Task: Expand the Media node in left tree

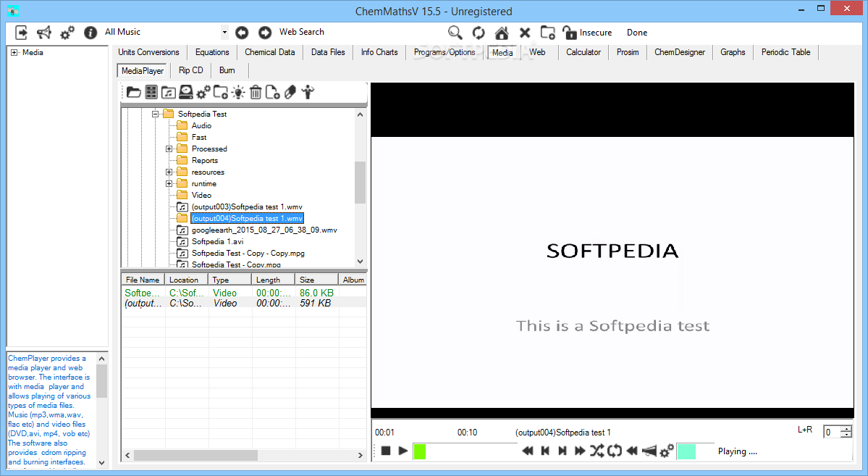Action: (x=14, y=53)
